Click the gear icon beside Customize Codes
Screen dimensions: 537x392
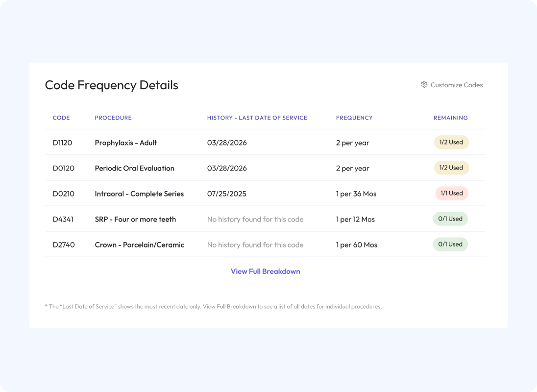coord(424,85)
